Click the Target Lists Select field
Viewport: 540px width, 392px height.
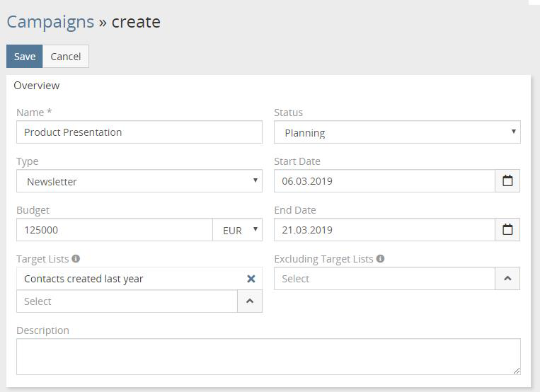pos(127,301)
